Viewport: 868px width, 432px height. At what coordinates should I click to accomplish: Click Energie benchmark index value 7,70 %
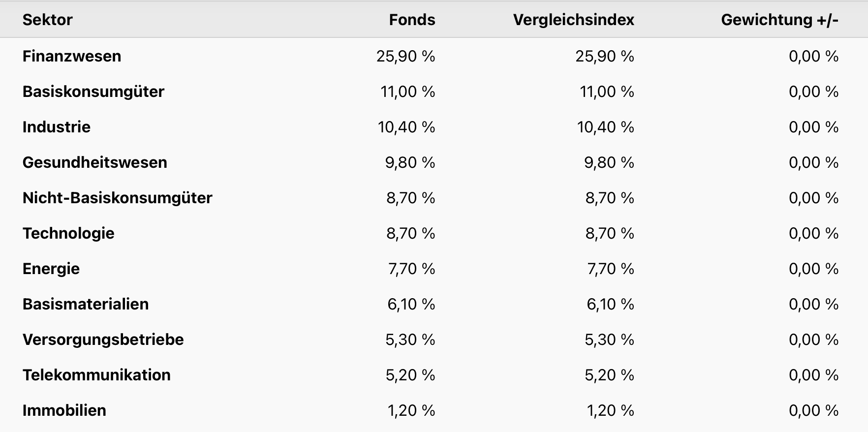[x=610, y=269]
